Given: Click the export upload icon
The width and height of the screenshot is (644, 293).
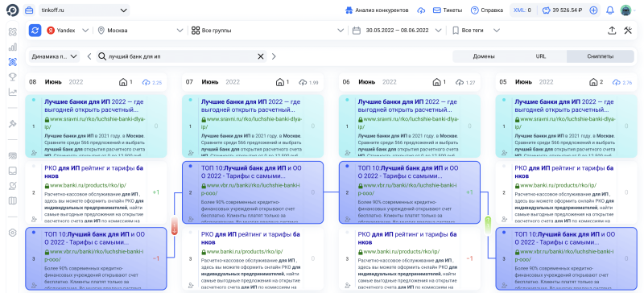Looking at the screenshot, I should 612,30.
